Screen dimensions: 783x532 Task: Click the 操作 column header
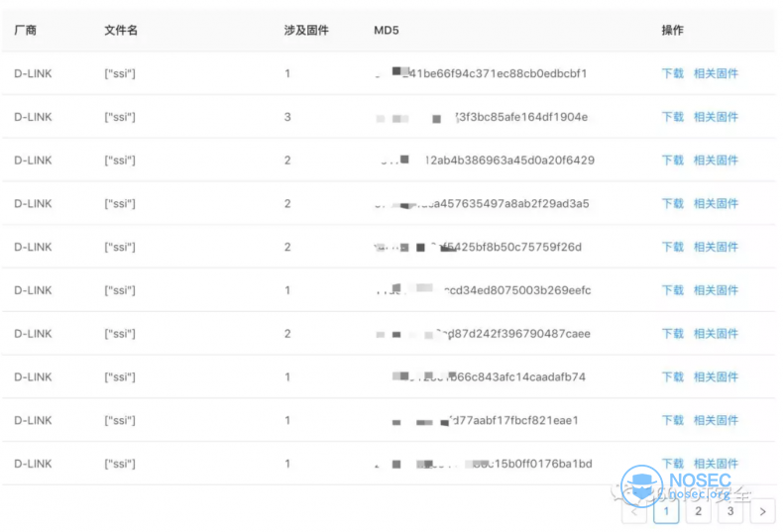[x=672, y=31]
